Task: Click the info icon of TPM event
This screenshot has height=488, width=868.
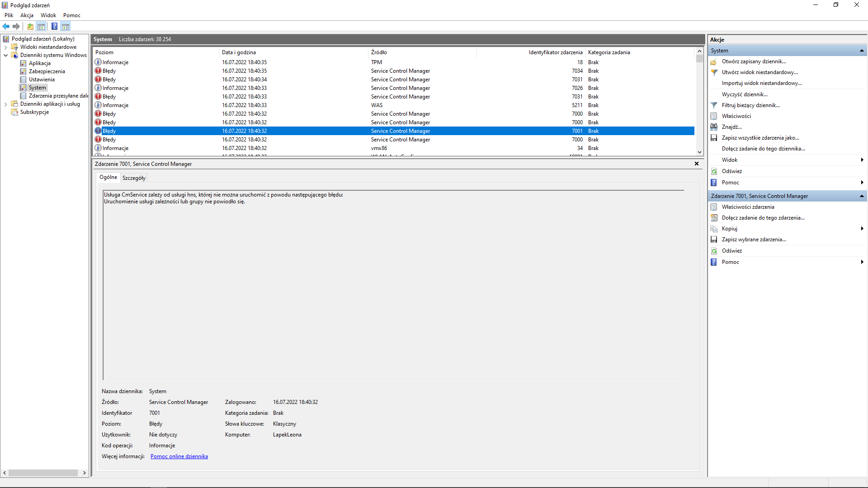Action: 98,62
